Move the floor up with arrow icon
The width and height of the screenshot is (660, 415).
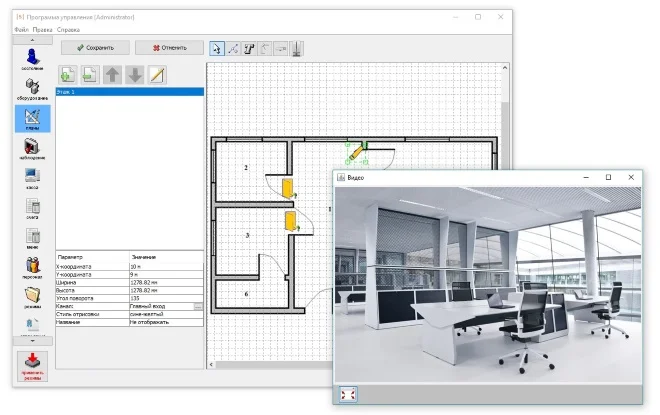coord(112,75)
